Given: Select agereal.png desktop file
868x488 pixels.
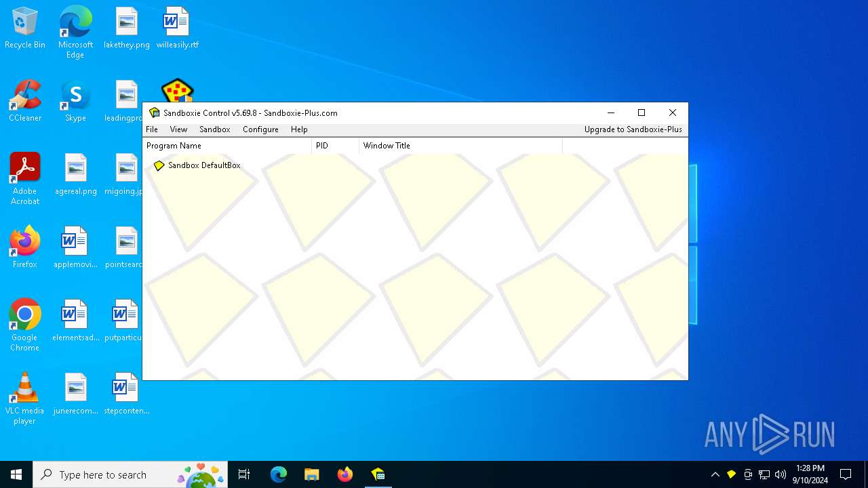Looking at the screenshot, I should [x=75, y=175].
